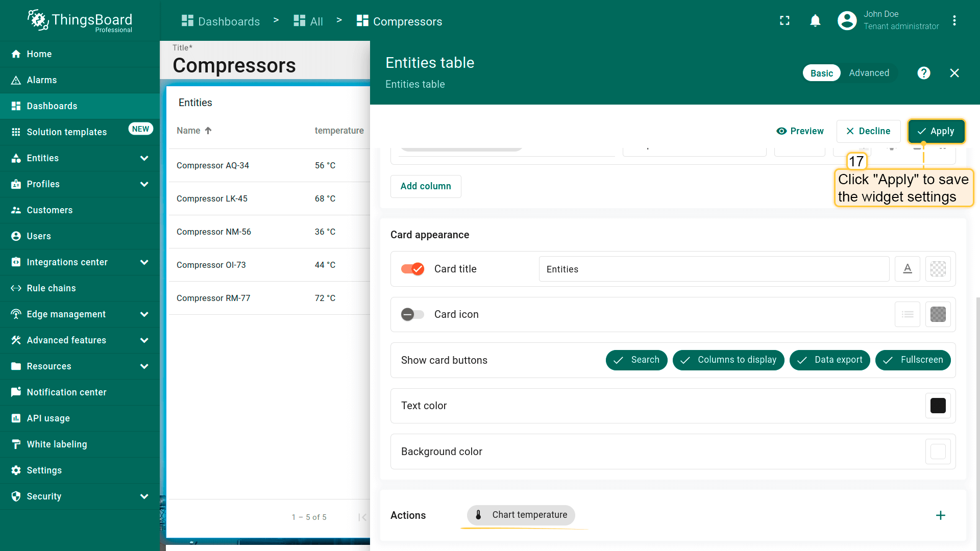This screenshot has height=551, width=980.
Task: Enable the Card icon toggle
Action: click(x=412, y=314)
